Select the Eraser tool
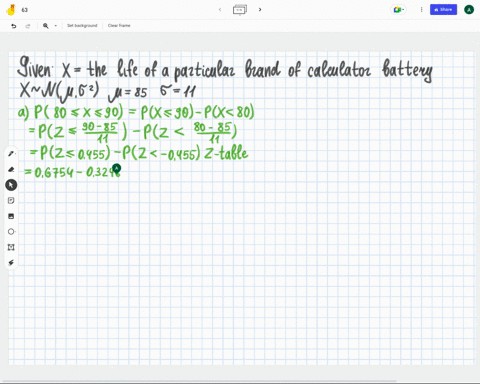The height and width of the screenshot is (384, 480). pos(11,169)
